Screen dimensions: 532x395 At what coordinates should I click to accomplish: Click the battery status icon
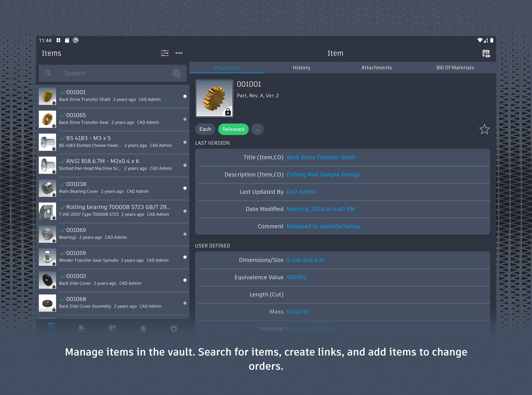(x=491, y=40)
